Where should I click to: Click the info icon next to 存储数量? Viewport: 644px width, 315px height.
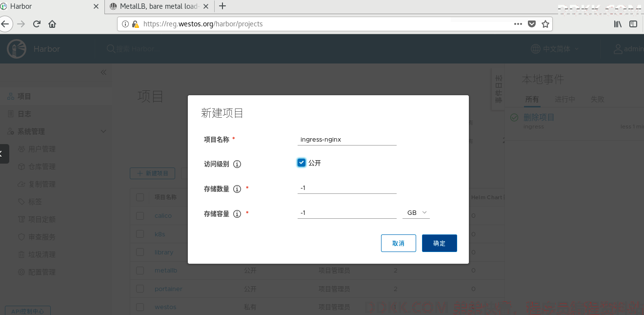[237, 189]
